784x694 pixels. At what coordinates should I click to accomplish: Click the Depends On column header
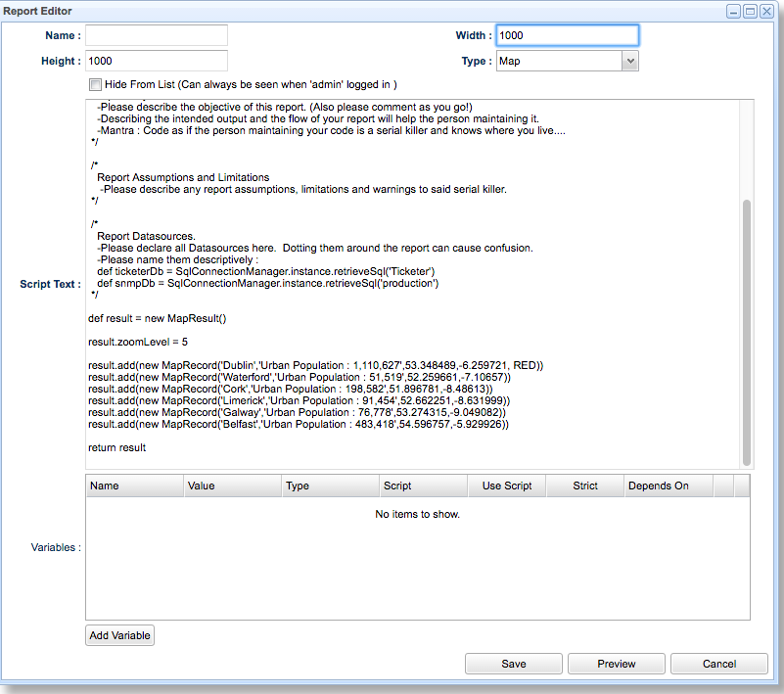(x=669, y=486)
